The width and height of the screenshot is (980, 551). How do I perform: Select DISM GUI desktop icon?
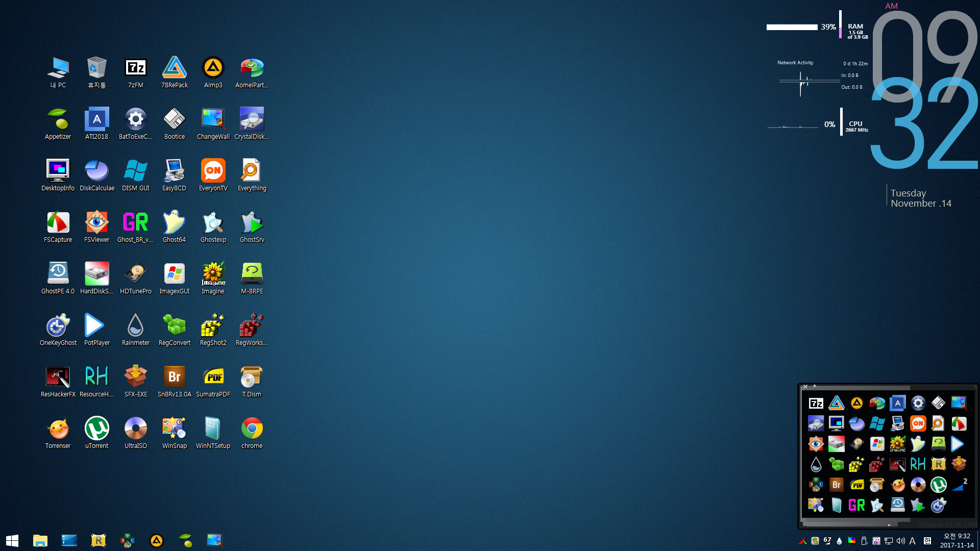136,176
